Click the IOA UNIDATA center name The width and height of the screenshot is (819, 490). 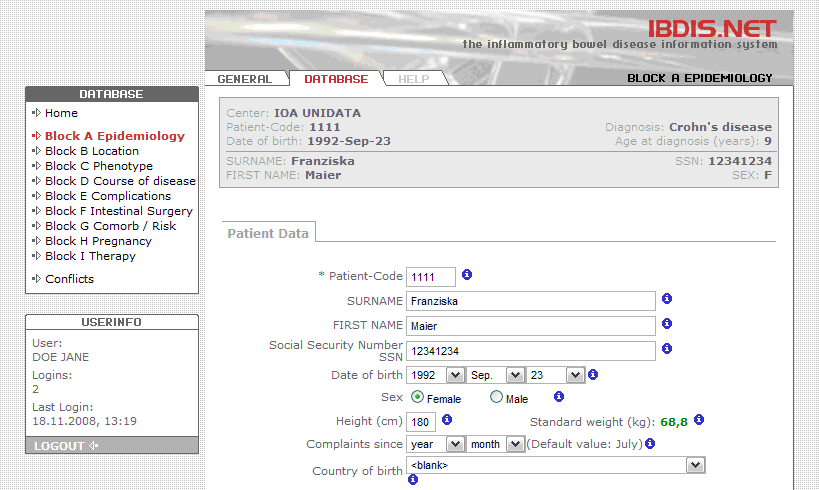tap(318, 113)
